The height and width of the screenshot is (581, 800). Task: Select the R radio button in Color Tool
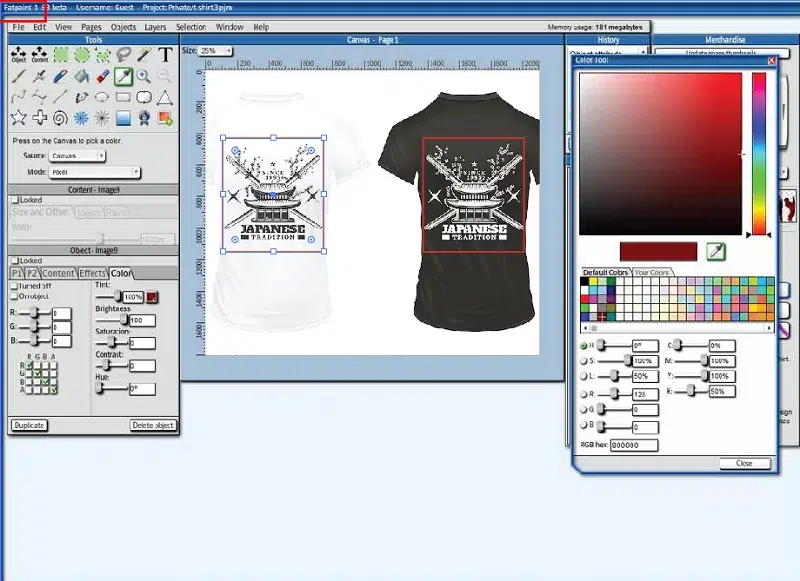coord(584,394)
